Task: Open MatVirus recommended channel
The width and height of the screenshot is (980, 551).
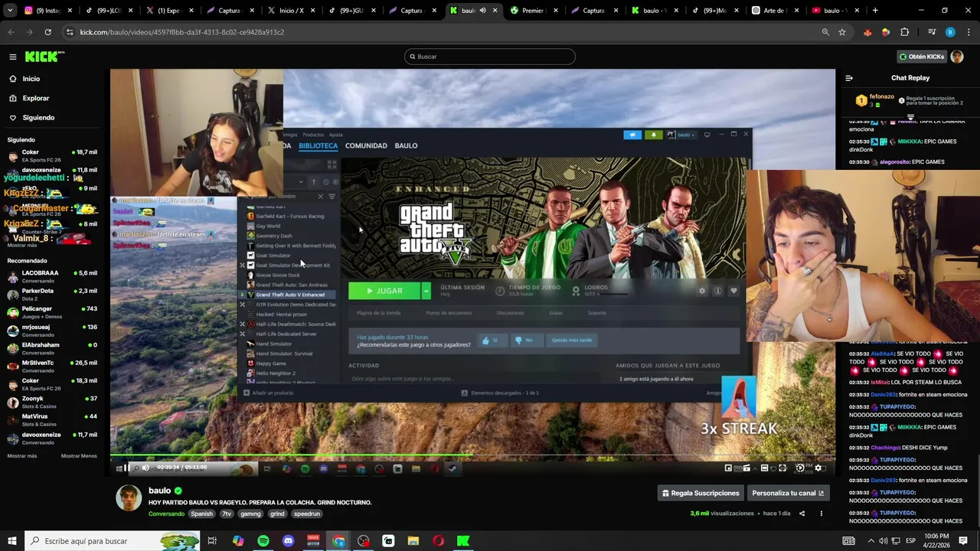Action: [x=52, y=419]
